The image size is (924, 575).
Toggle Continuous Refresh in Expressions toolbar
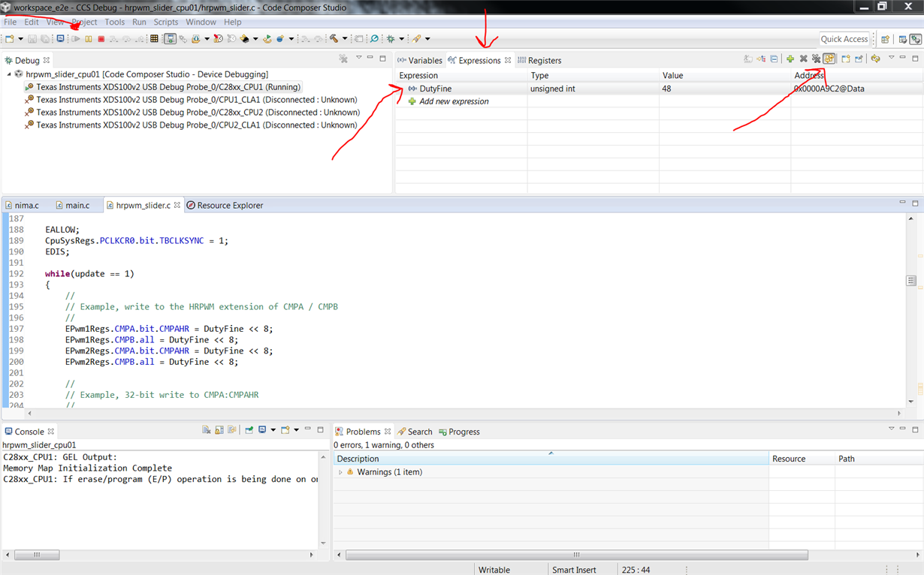tap(829, 59)
